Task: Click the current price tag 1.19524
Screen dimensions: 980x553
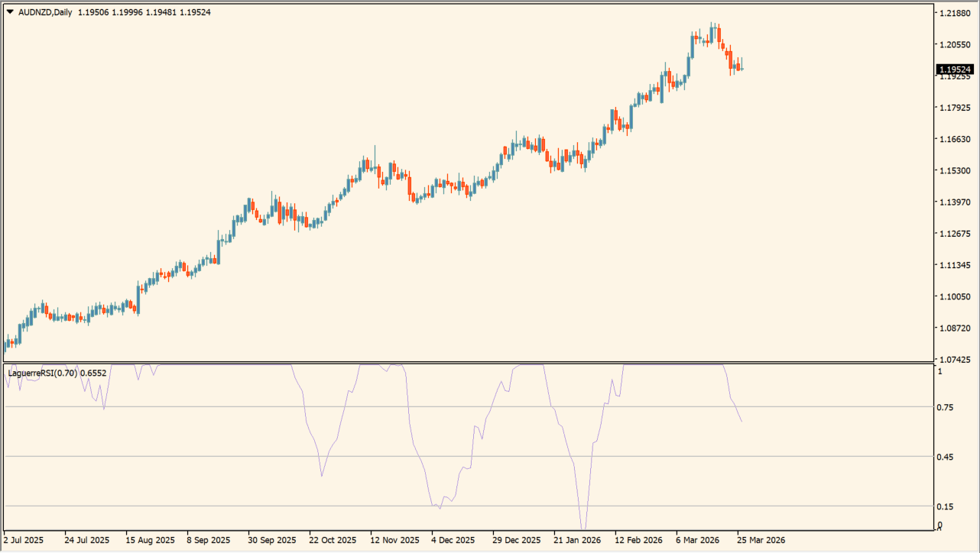Action: coord(956,70)
